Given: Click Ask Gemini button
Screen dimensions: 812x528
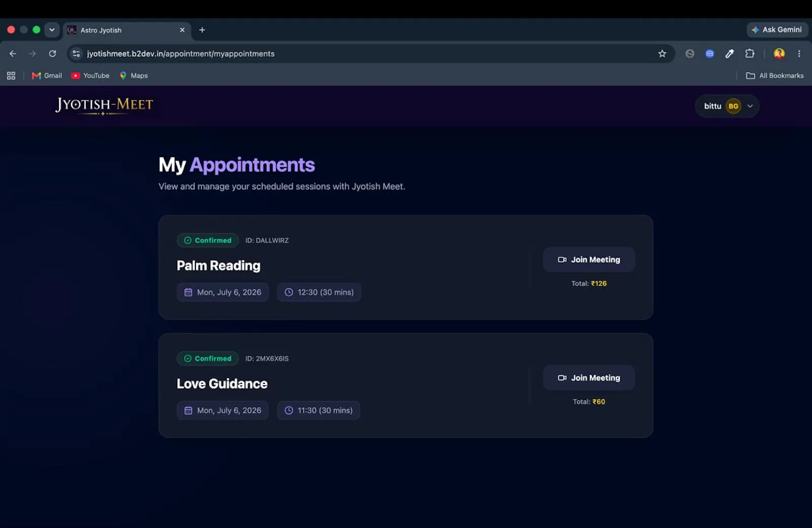Looking at the screenshot, I should [777, 30].
